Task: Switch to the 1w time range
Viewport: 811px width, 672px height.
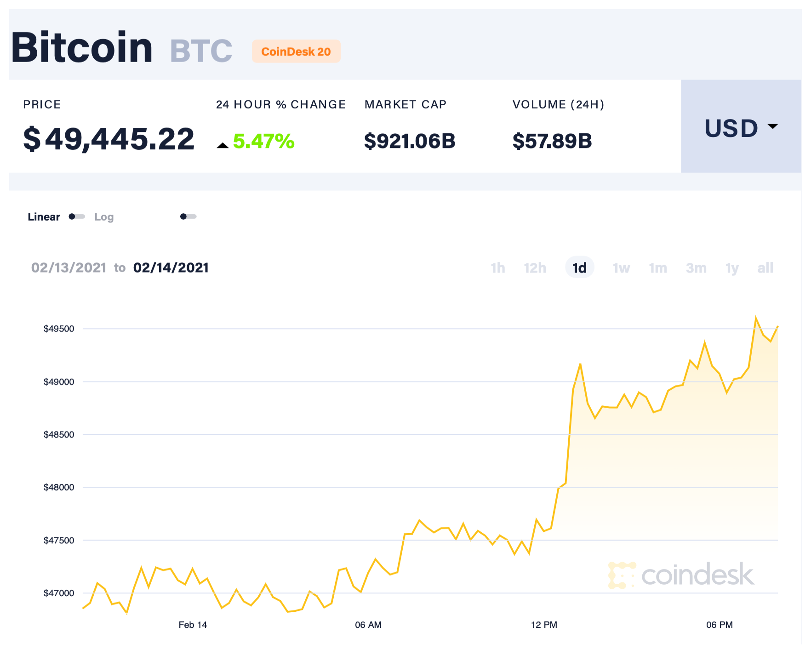Action: tap(621, 268)
